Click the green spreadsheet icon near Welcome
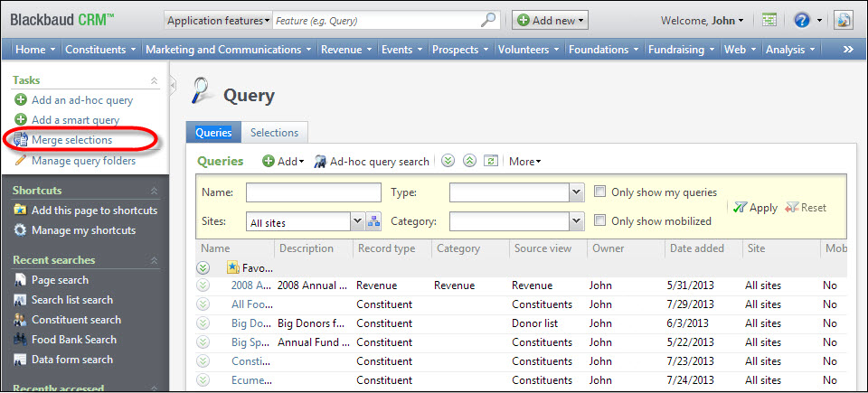Viewport: 868px width, 393px height. [769, 21]
